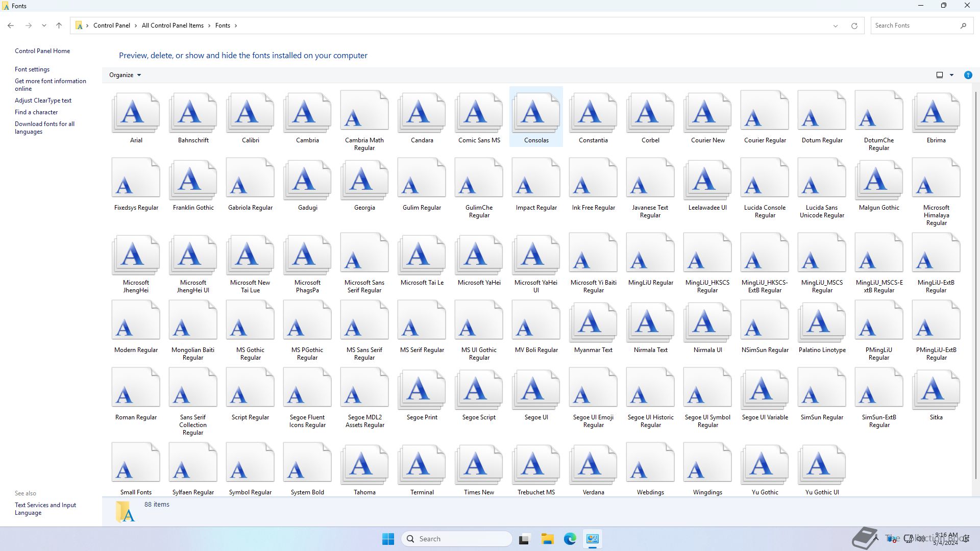Open File Explorer from the taskbar

pyautogui.click(x=547, y=539)
